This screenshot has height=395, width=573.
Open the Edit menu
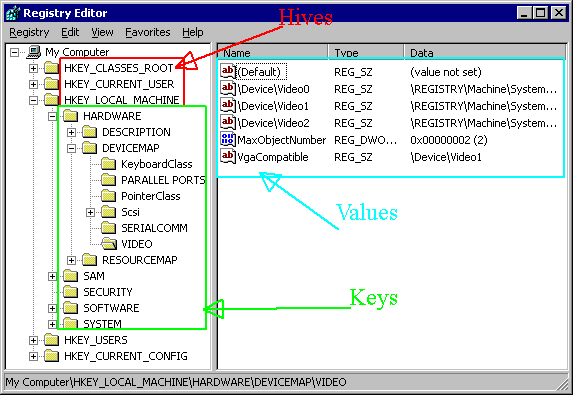70,33
